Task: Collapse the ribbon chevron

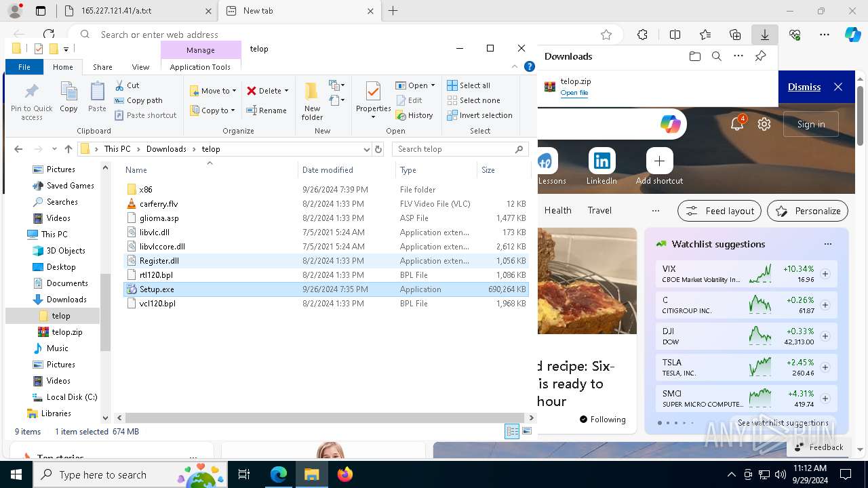Action: (x=516, y=66)
